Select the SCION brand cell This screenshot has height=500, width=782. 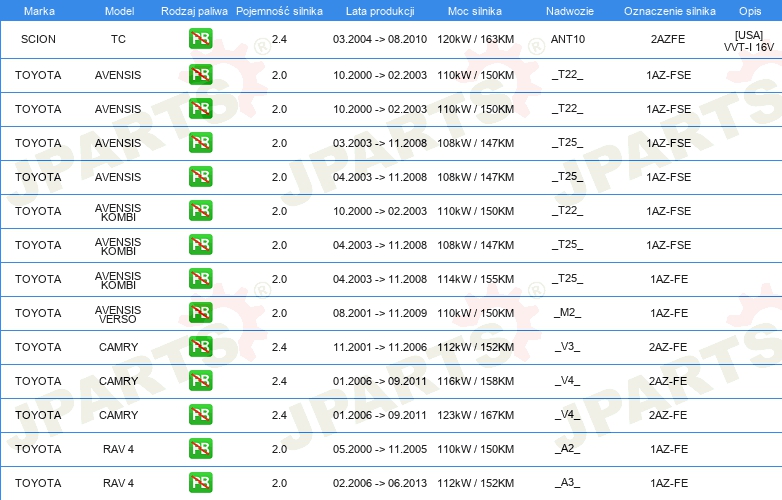[38, 39]
